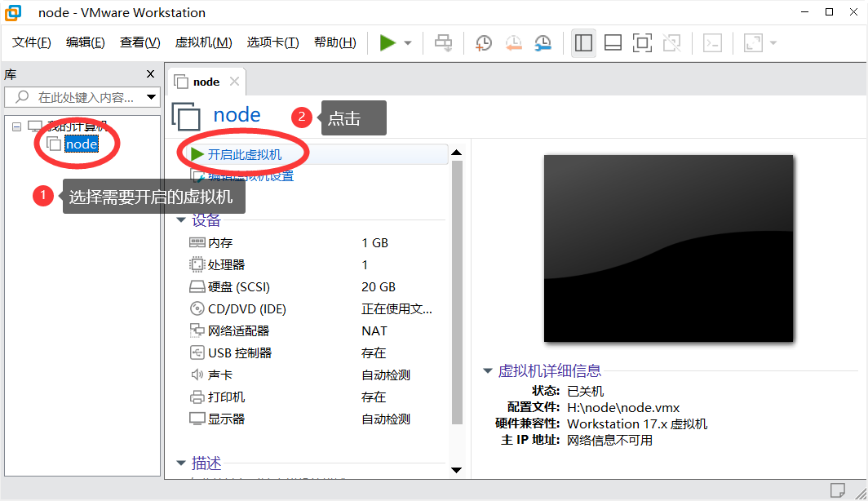Open the library search filter dropdown

pyautogui.click(x=151, y=97)
